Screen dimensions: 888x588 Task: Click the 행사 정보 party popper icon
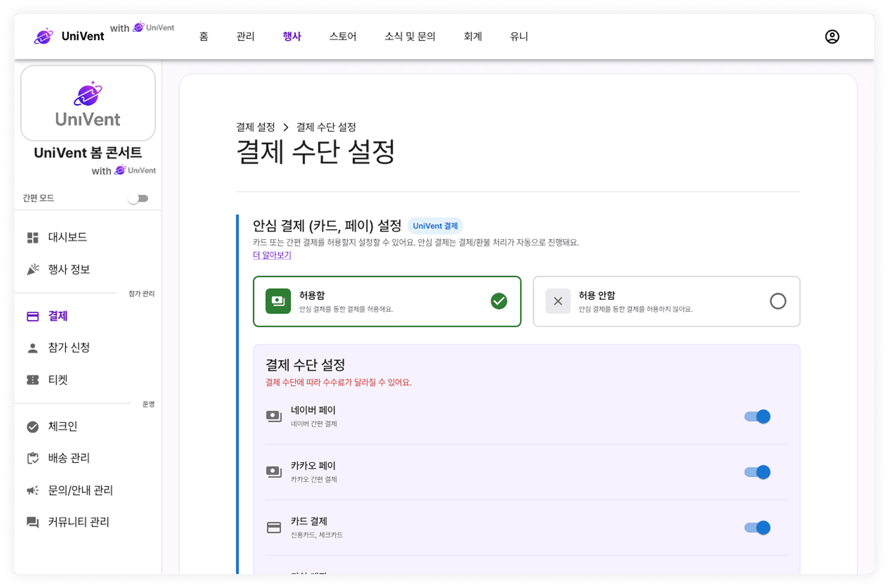(x=33, y=269)
